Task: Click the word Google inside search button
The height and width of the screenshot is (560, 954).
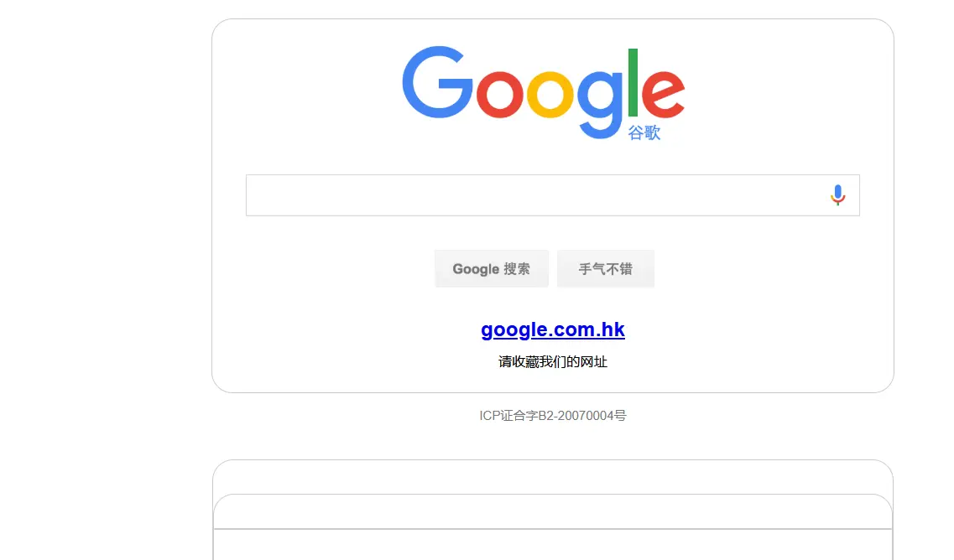Action: pos(476,269)
